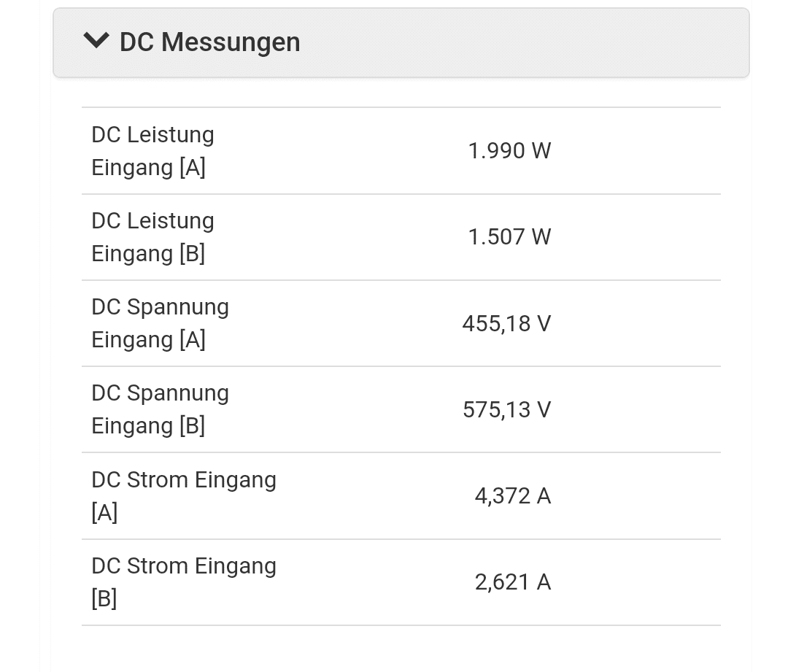Click DC Leistung Eingang [B] label
This screenshot has width=788, height=672.
[x=152, y=236]
